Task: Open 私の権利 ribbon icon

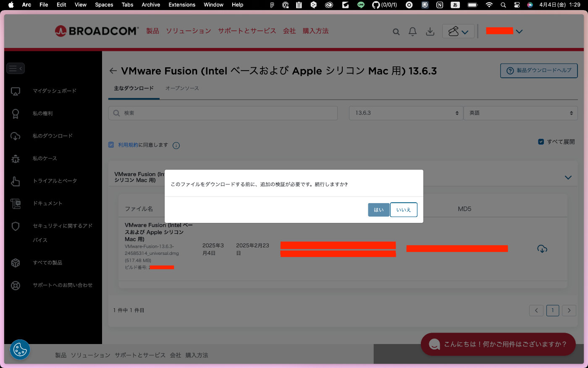Action: (16, 114)
